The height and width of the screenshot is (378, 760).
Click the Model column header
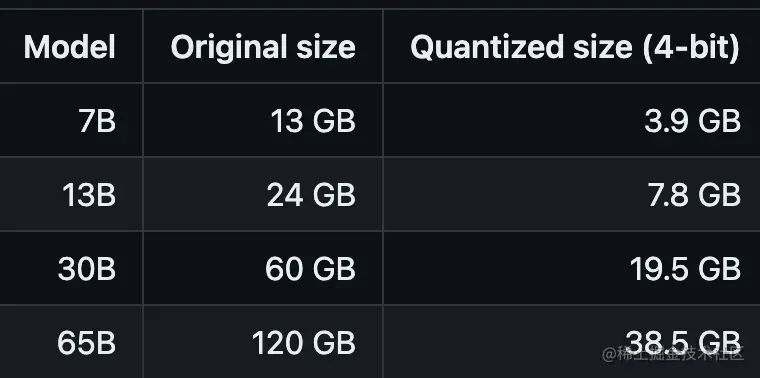[70, 47]
